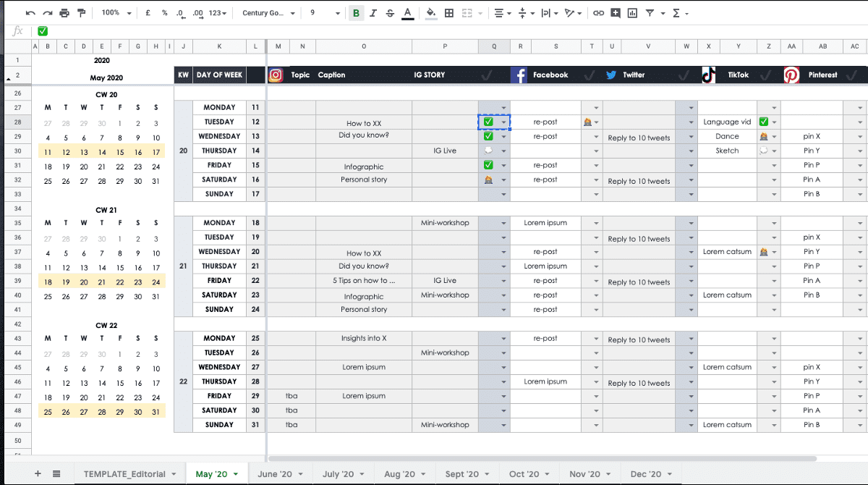868x485 pixels.
Task: Toggle bold formatting
Action: tap(356, 13)
